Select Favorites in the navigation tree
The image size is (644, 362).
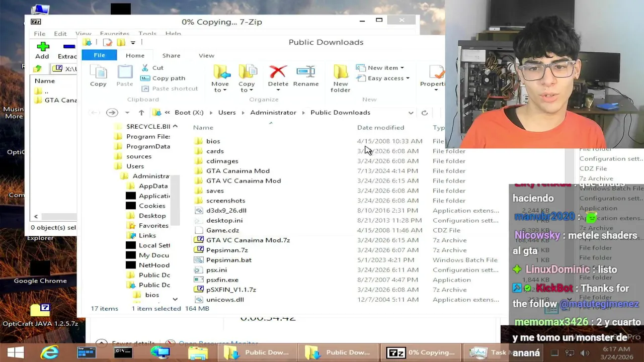(x=153, y=226)
